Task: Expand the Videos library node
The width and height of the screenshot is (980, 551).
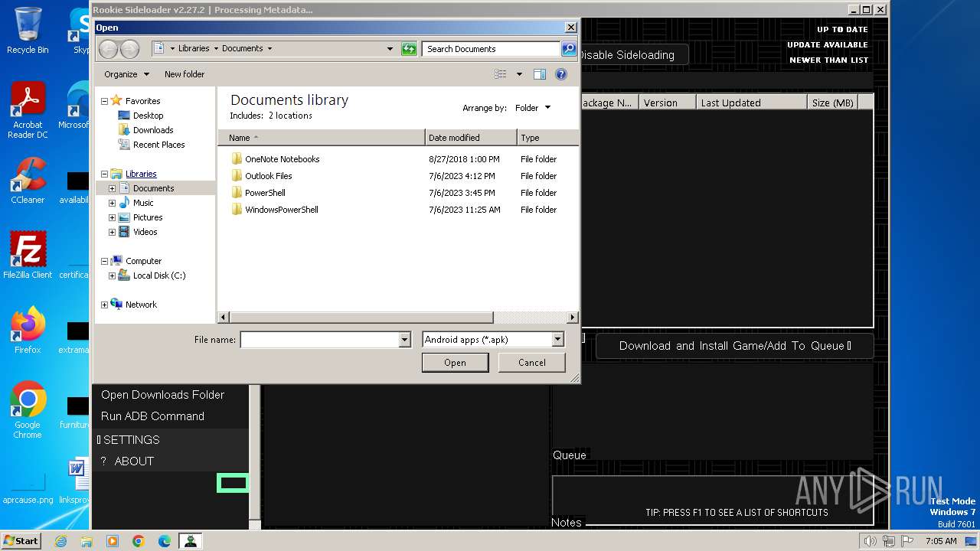Action: (113, 232)
